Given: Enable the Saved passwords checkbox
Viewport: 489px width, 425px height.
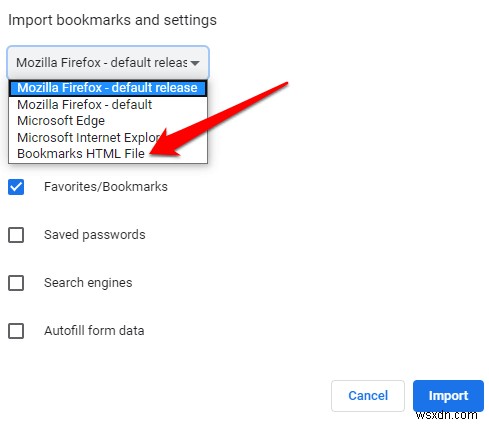Looking at the screenshot, I should tap(16, 235).
